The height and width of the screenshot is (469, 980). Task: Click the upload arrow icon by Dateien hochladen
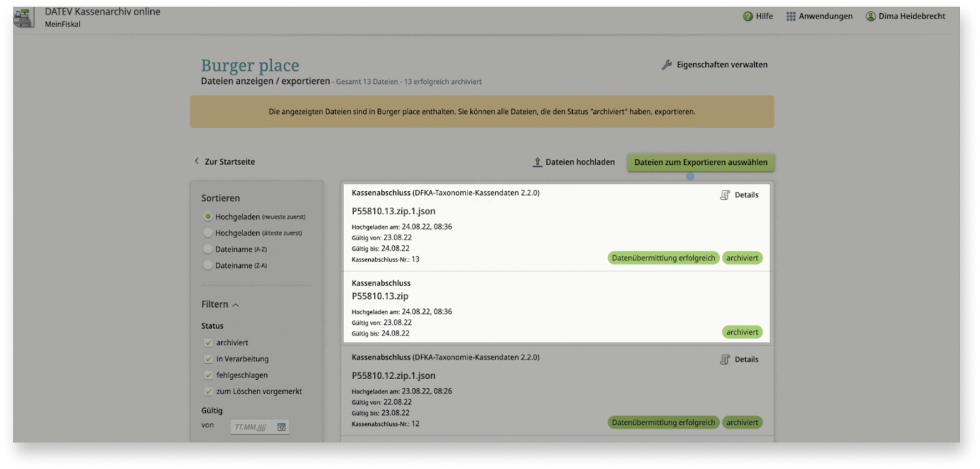pos(538,162)
